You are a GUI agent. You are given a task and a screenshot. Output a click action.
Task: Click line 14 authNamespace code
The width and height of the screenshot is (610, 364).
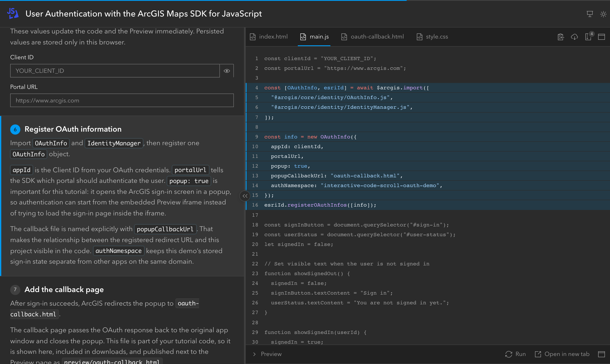pos(356,185)
